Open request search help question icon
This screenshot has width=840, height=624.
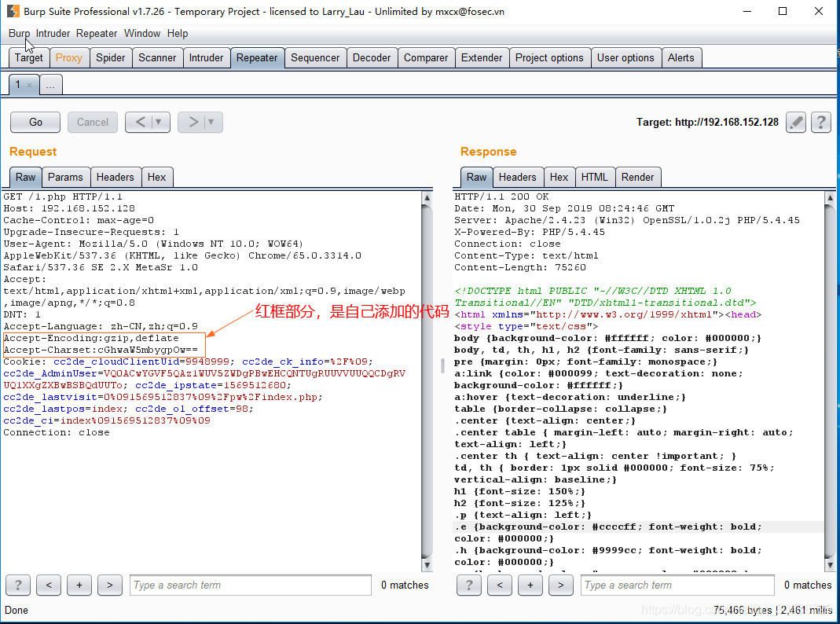point(18,585)
